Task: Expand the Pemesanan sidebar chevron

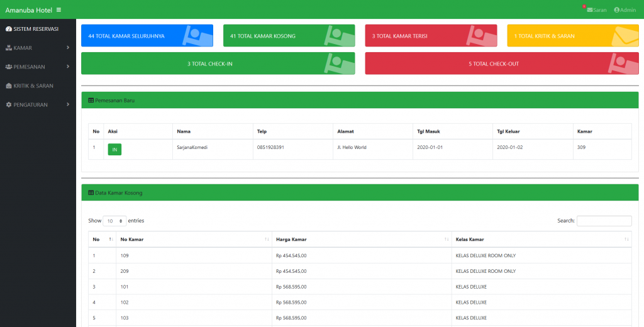Action: click(x=68, y=67)
